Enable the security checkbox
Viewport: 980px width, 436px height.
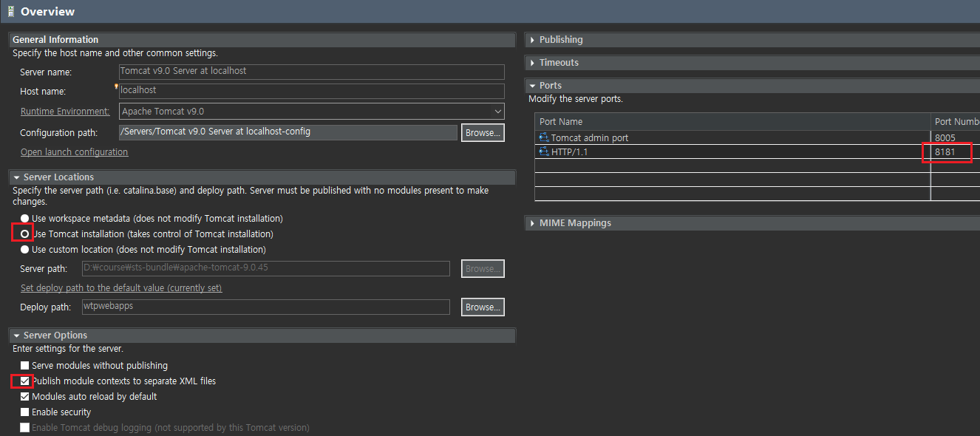[x=25, y=412]
